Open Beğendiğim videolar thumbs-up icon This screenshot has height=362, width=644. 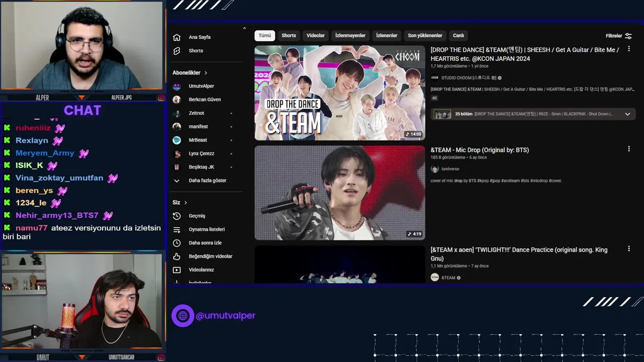click(x=177, y=256)
